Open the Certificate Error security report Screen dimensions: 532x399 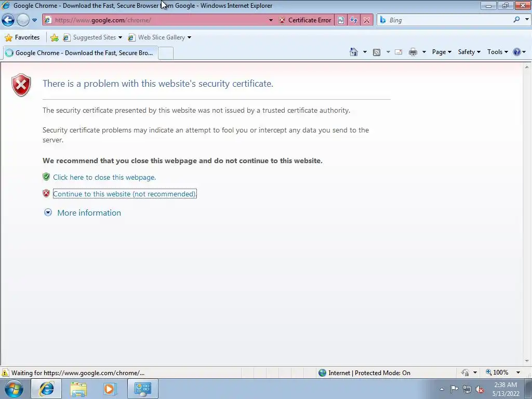[x=304, y=20]
